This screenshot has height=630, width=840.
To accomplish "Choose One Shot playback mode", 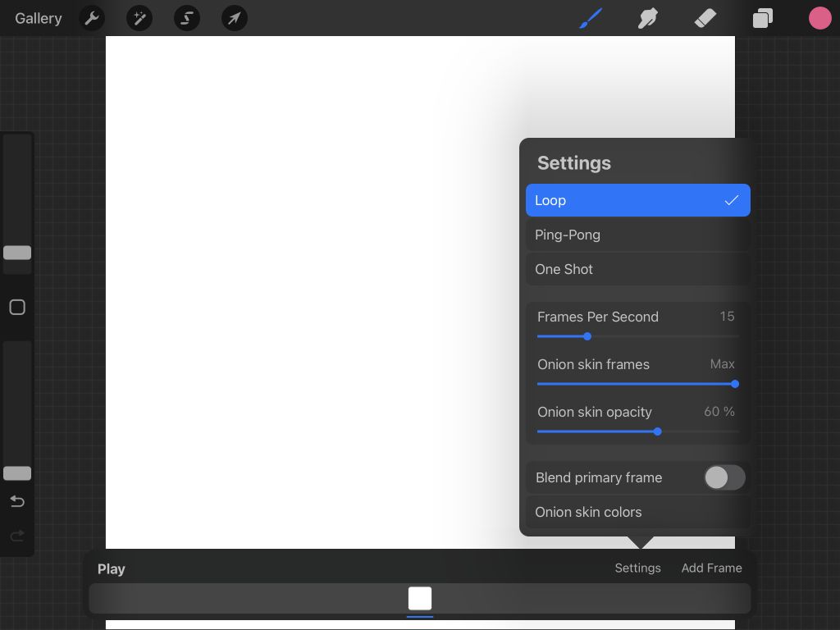I will (637, 269).
